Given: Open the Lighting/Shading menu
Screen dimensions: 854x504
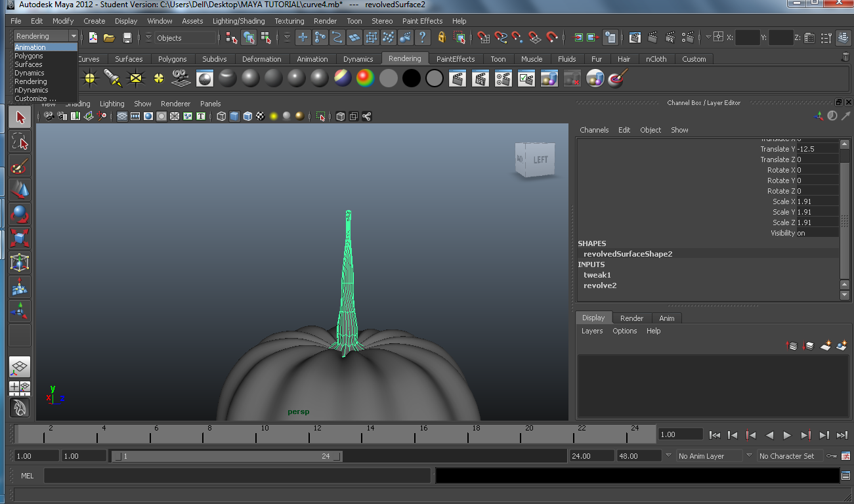Looking at the screenshot, I should point(239,21).
